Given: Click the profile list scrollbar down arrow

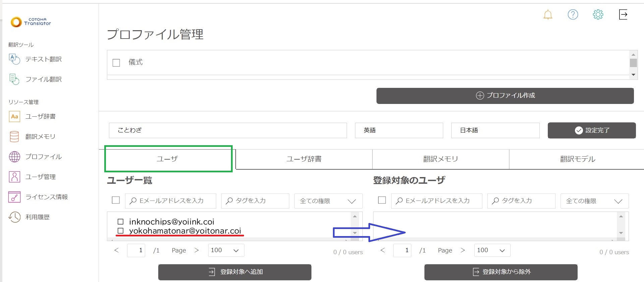Looking at the screenshot, I should coord(633,75).
